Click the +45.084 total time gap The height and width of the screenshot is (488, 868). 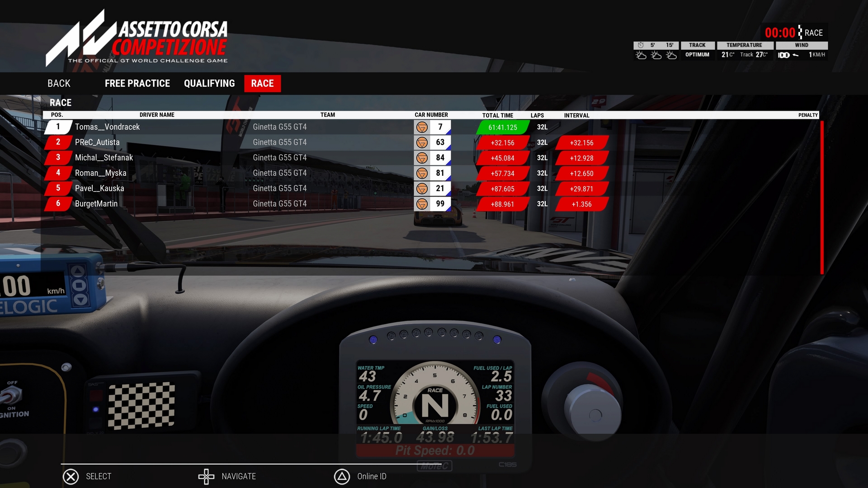[x=503, y=159]
